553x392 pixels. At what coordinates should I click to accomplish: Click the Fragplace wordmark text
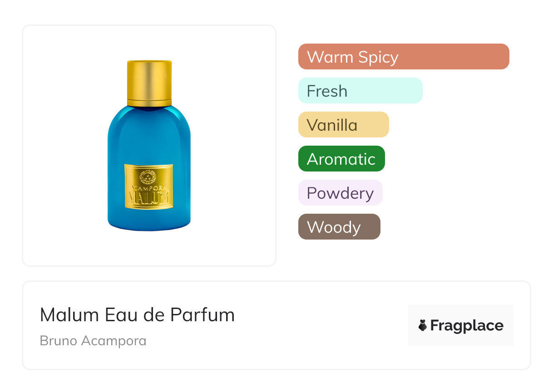pyautogui.click(x=467, y=326)
